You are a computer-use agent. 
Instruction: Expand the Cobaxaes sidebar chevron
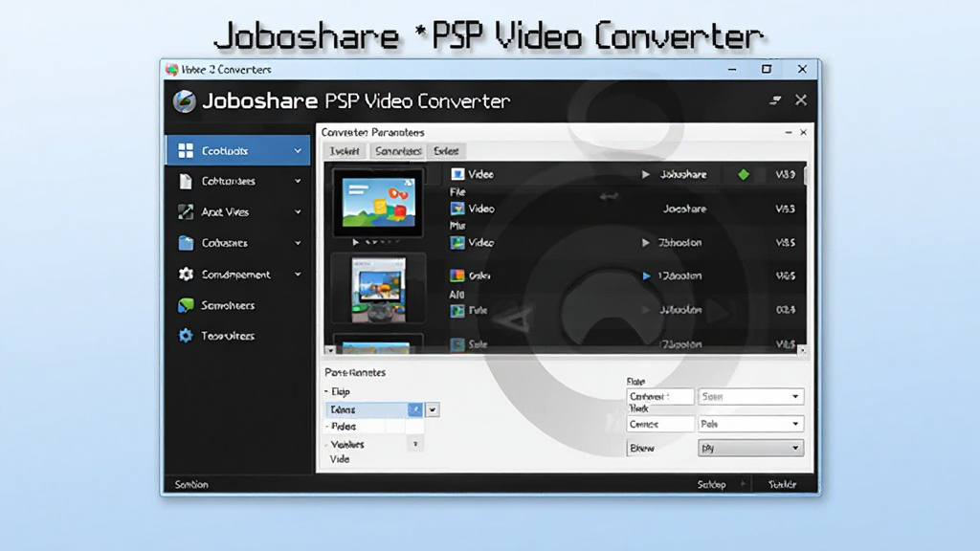point(298,243)
